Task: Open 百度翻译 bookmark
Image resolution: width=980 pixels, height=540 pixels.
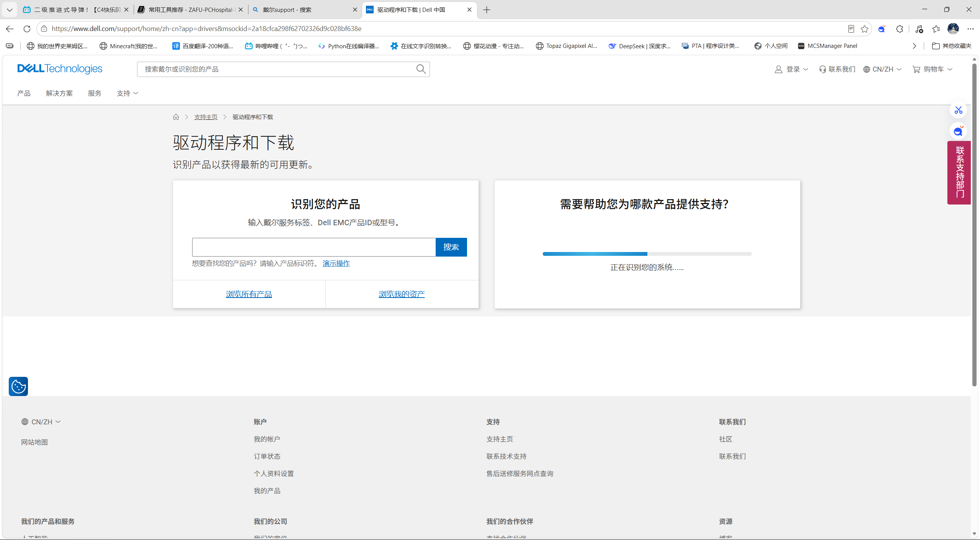Action: click(x=203, y=46)
